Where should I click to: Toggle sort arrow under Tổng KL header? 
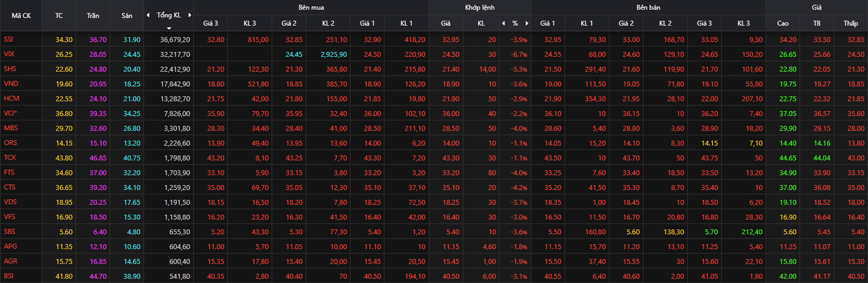[169, 28]
